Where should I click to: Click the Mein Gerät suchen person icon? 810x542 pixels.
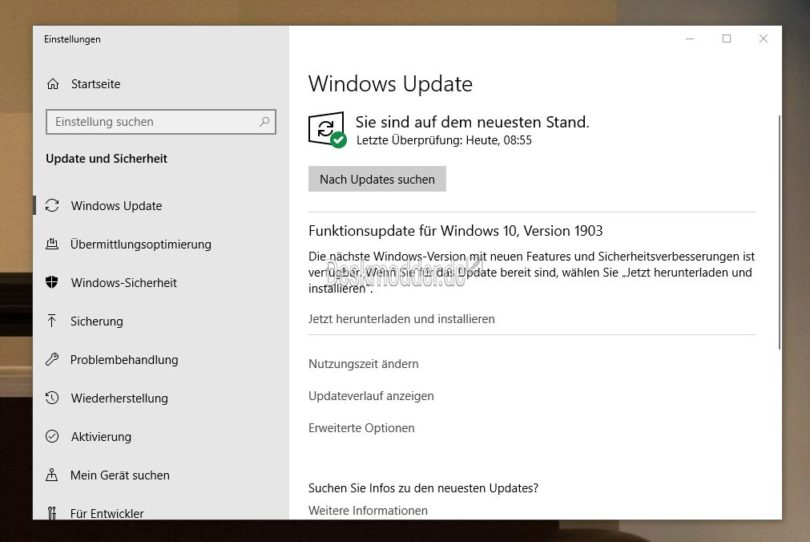(52, 474)
